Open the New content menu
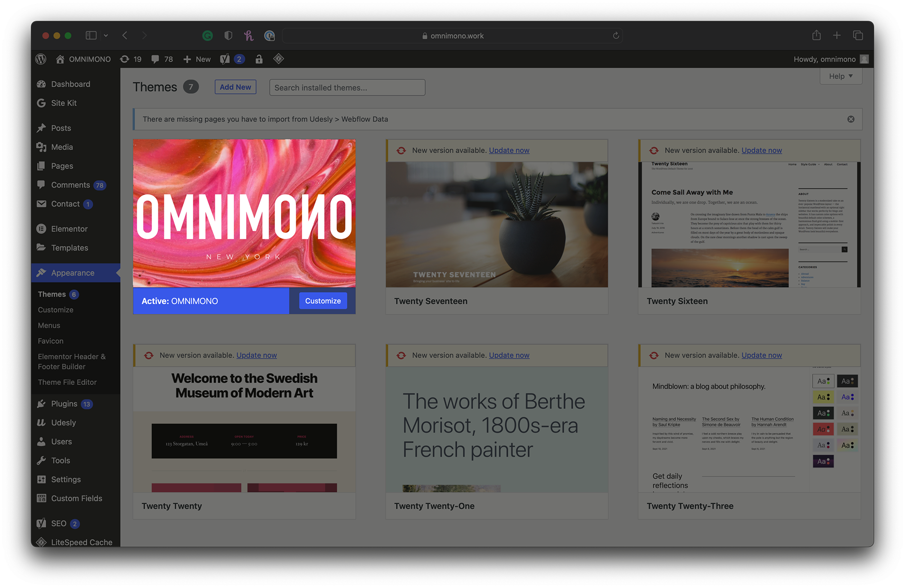The width and height of the screenshot is (905, 588). (197, 59)
